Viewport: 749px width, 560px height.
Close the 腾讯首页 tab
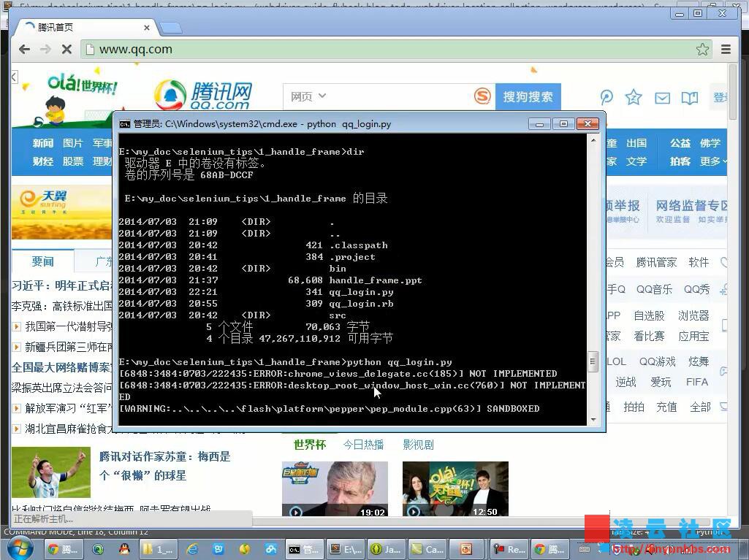tap(147, 28)
